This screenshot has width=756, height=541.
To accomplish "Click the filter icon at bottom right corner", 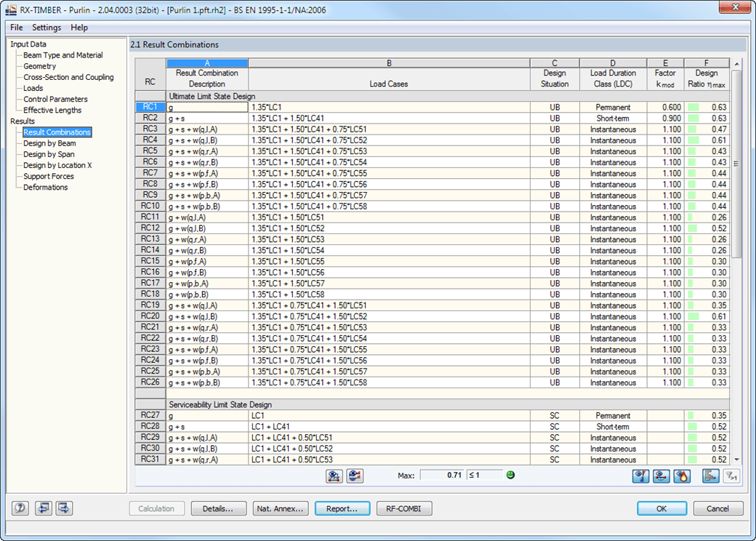I will [x=732, y=476].
